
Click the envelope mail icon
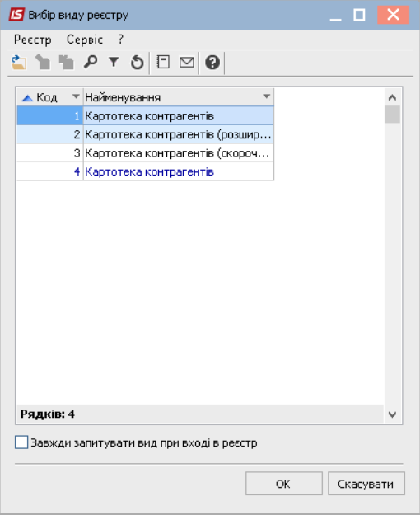click(186, 62)
